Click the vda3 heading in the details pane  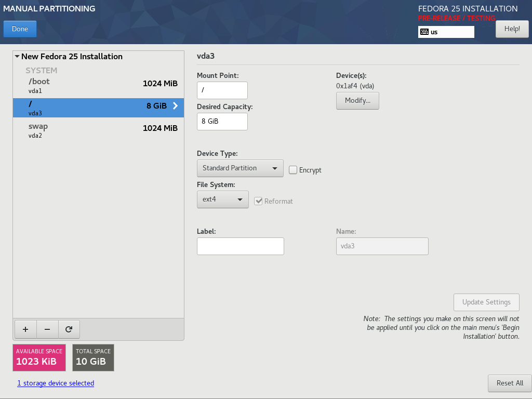point(206,56)
